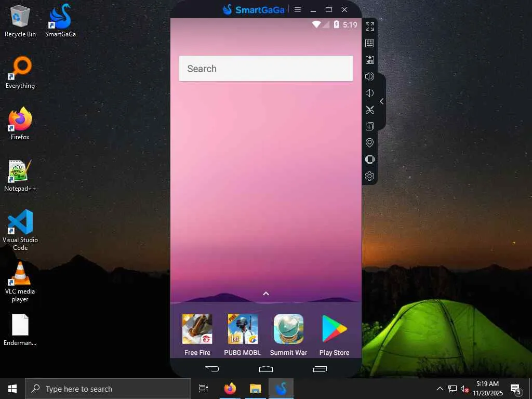
Task: Select Everything desktop shortcut
Action: coord(20,73)
